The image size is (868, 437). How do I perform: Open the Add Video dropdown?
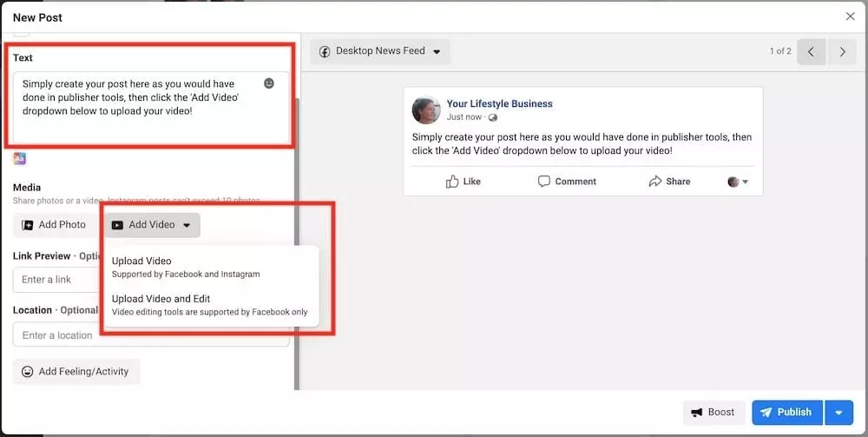click(x=152, y=225)
